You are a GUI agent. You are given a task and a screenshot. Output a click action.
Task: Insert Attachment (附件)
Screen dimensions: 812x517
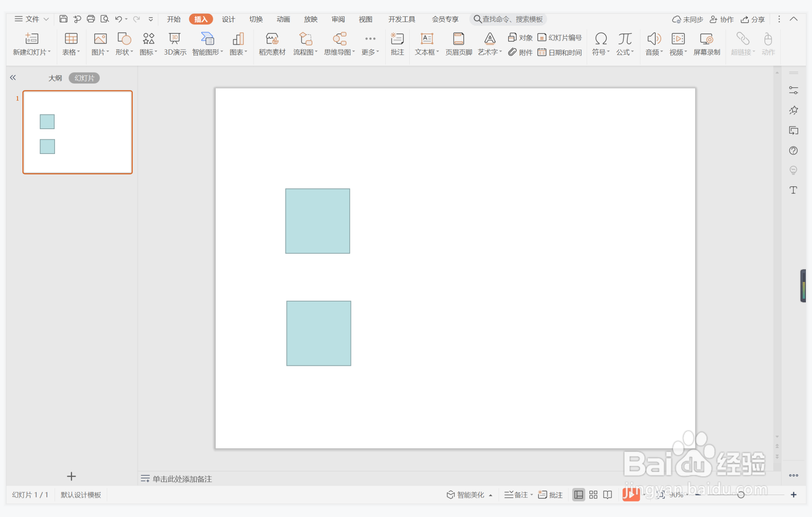coord(520,52)
